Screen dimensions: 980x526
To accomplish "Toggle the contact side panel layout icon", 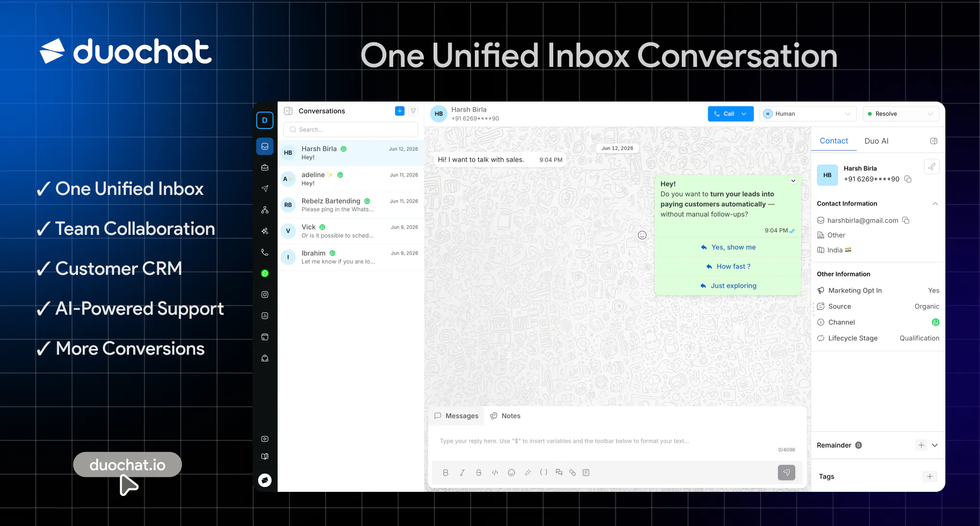I will coord(934,141).
